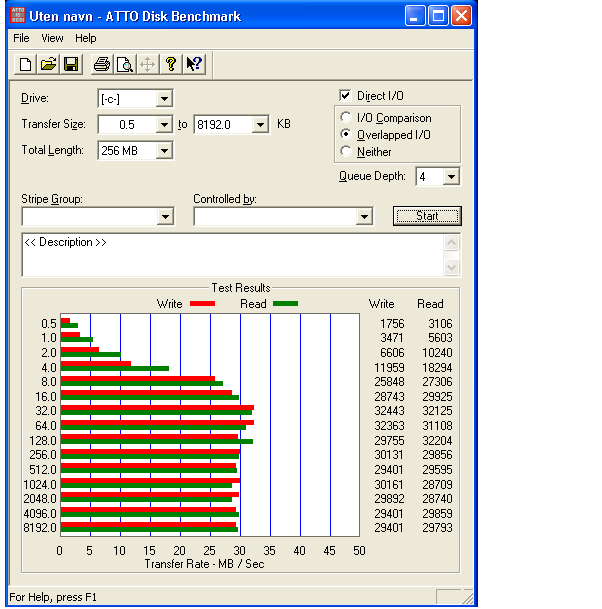Screen dimensions: 602x609
Task: Select the Overlapped I/O radio button
Action: [x=346, y=134]
